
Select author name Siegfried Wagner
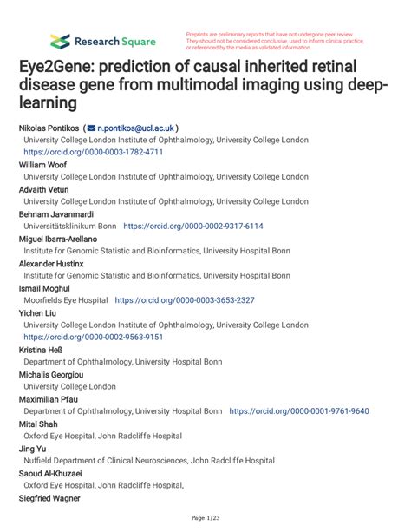(x=49, y=498)
